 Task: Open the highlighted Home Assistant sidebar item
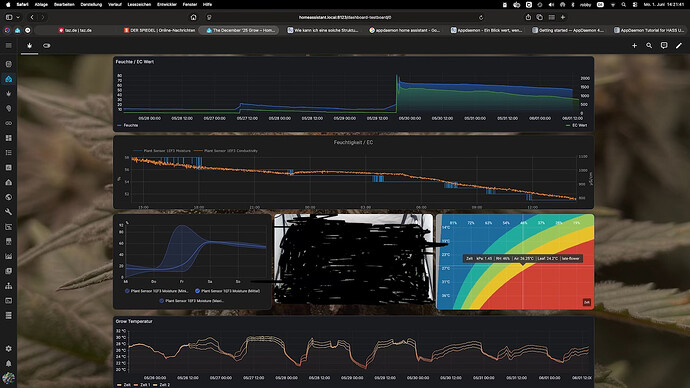[x=8, y=79]
